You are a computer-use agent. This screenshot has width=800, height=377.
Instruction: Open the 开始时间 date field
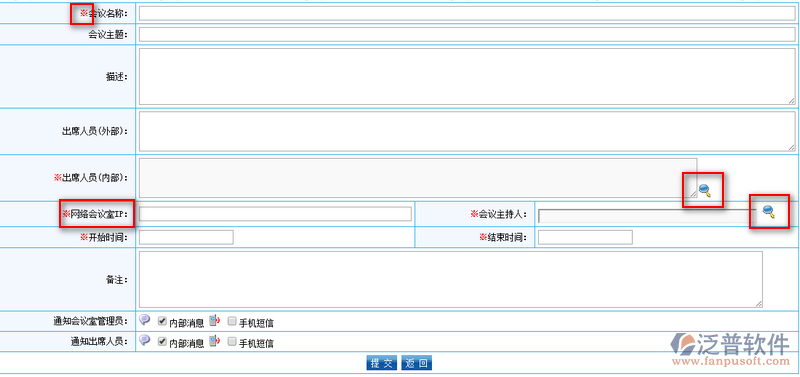pos(186,237)
